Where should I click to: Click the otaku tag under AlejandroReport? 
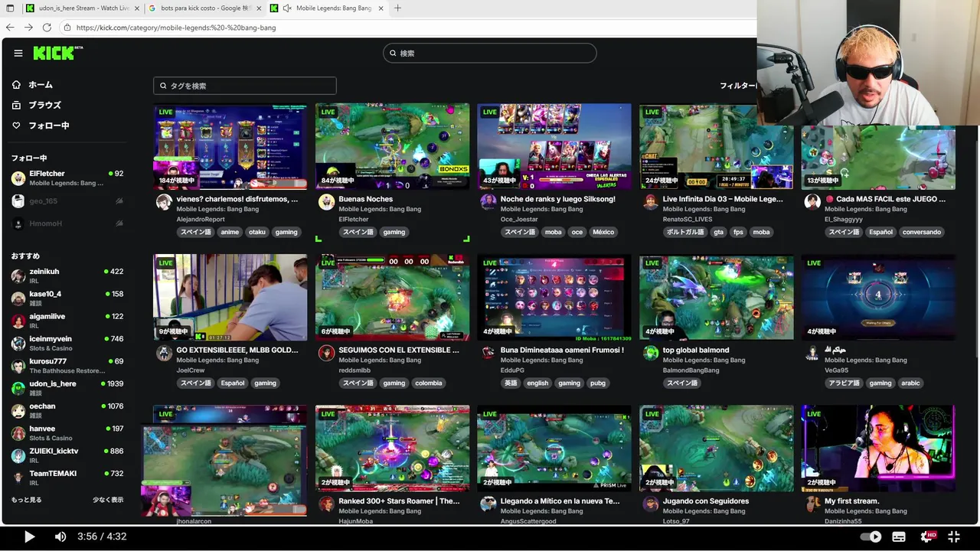[x=257, y=232]
